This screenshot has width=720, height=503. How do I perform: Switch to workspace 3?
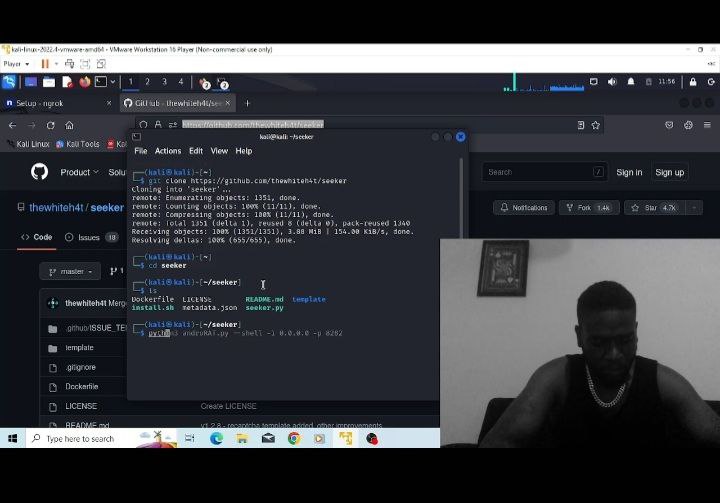click(x=164, y=82)
